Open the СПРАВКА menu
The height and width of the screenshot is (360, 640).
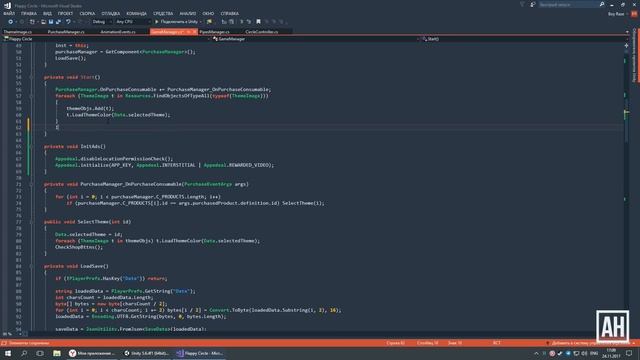229,13
